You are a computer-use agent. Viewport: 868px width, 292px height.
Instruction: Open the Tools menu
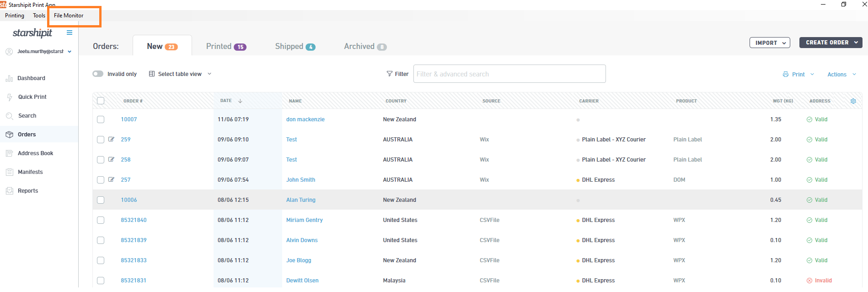(39, 16)
